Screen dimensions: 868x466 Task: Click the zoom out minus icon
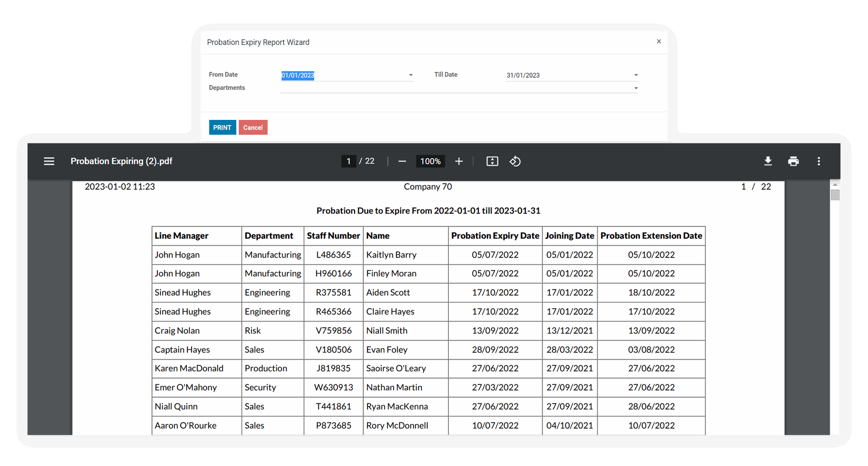coord(402,162)
